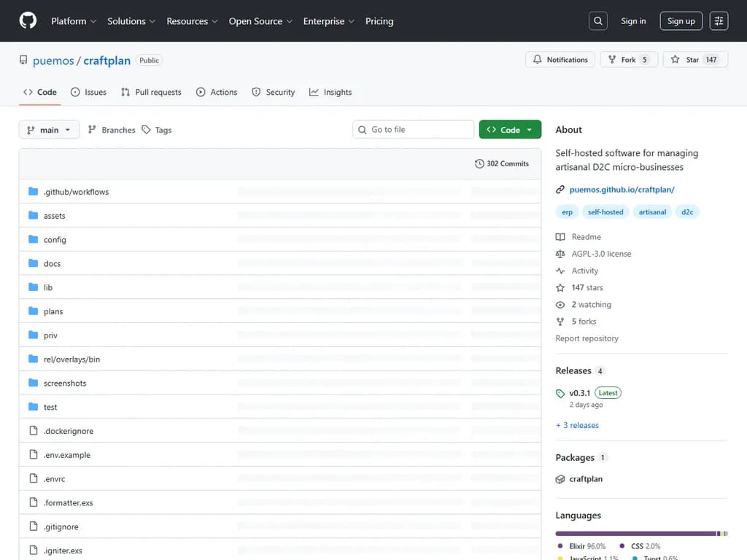This screenshot has width=747, height=560.
Task: Click the Go to file search box
Action: pos(413,129)
